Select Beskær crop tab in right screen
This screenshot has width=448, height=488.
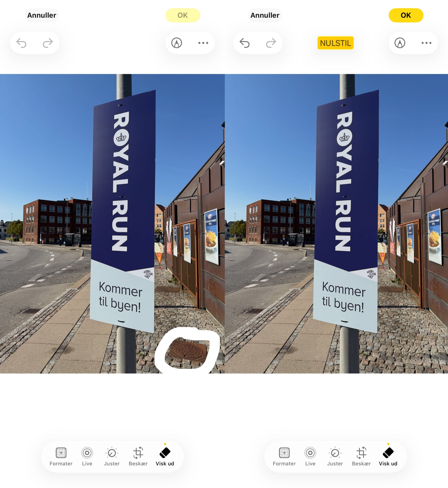tap(361, 457)
